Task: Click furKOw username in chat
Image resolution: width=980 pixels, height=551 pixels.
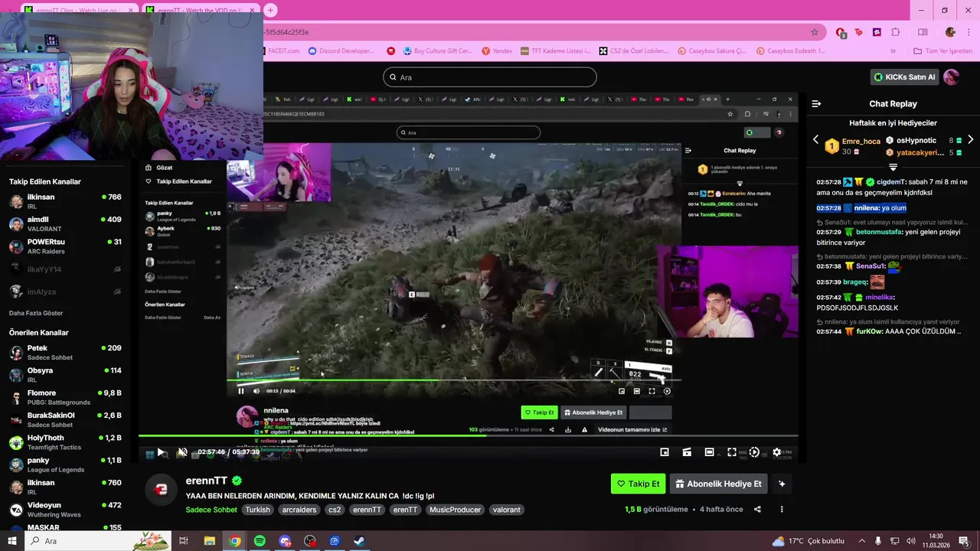Action: 871,331
